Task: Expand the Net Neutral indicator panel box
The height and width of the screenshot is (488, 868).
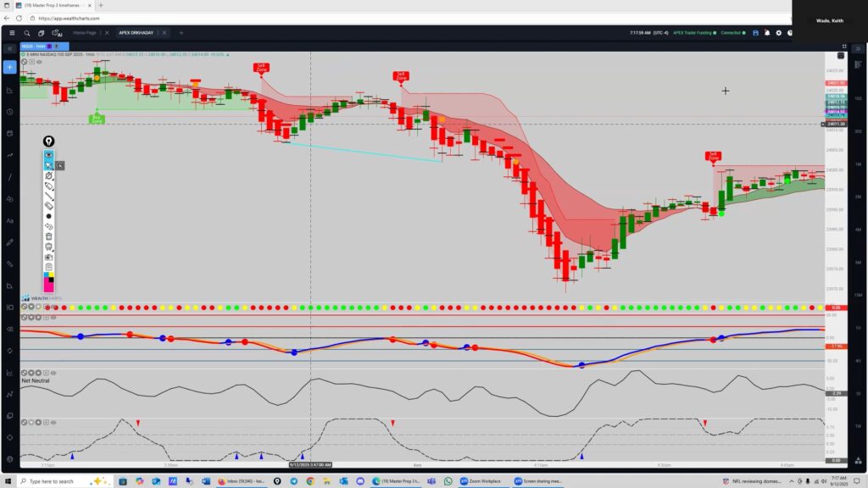Action: tap(46, 372)
